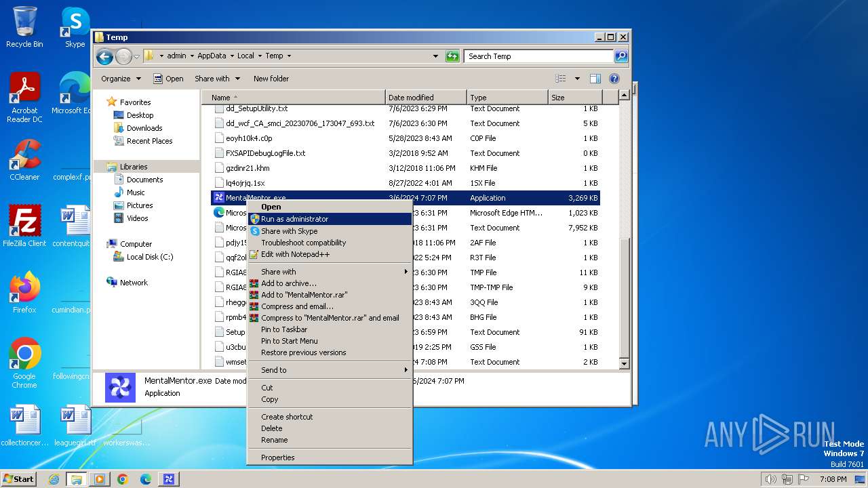Viewport: 868px width, 488px height.
Task: Open Firefox desktop shortcut
Action: click(24, 293)
